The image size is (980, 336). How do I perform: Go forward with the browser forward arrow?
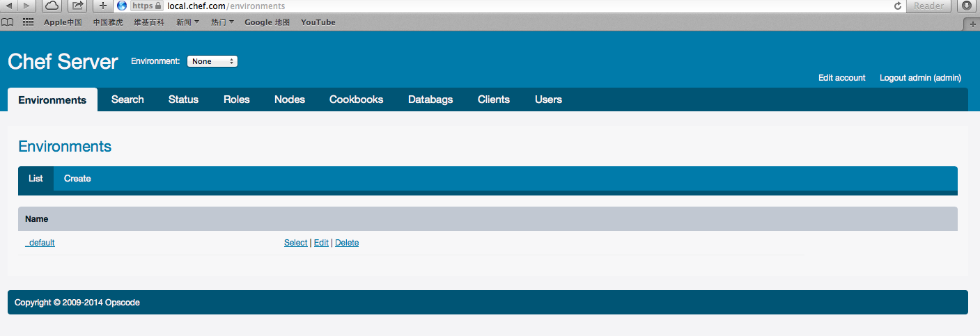coord(26,6)
